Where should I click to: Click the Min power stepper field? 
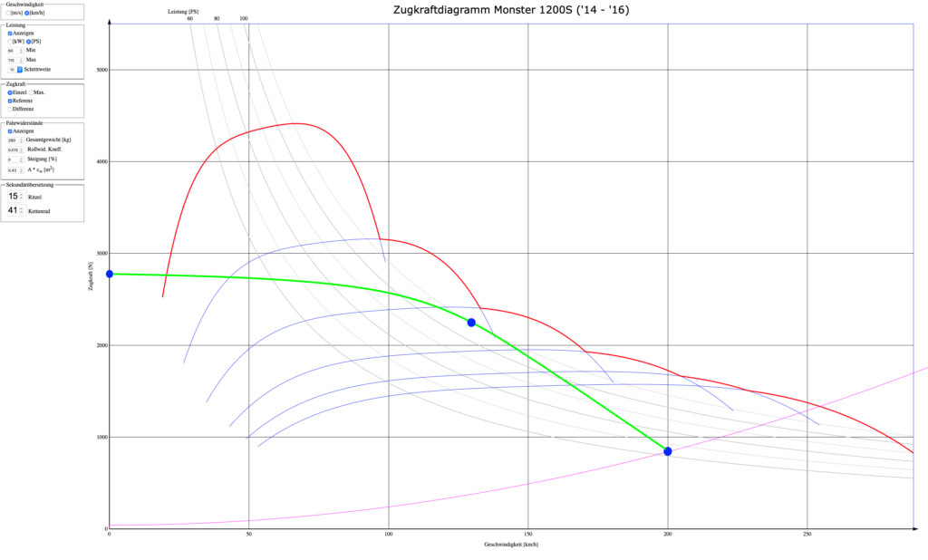click(x=14, y=51)
